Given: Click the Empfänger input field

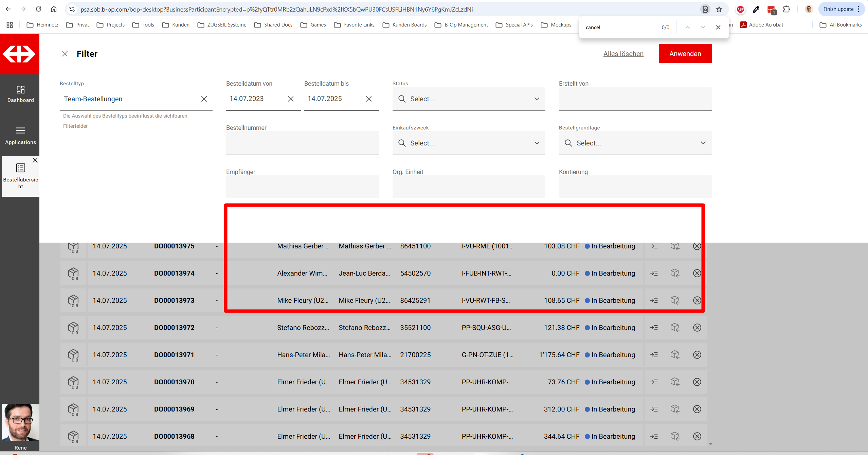Looking at the screenshot, I should click(302, 187).
